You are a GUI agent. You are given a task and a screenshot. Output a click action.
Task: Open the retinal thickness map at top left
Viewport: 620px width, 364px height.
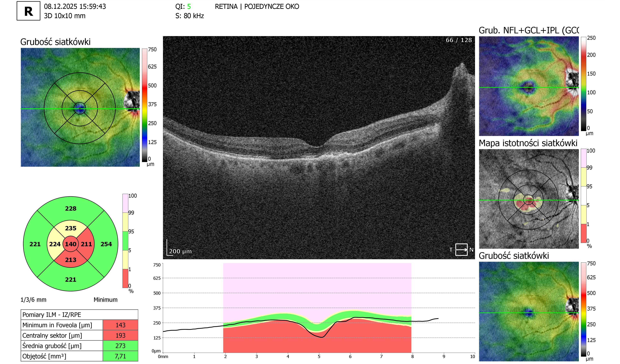click(80, 107)
